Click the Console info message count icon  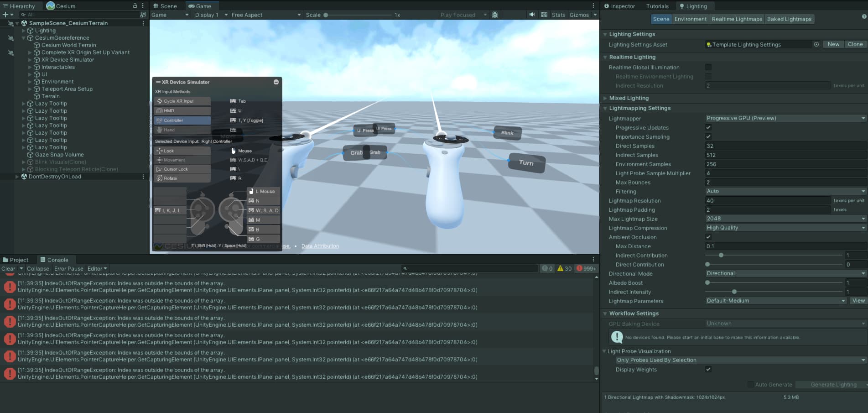tap(547, 269)
